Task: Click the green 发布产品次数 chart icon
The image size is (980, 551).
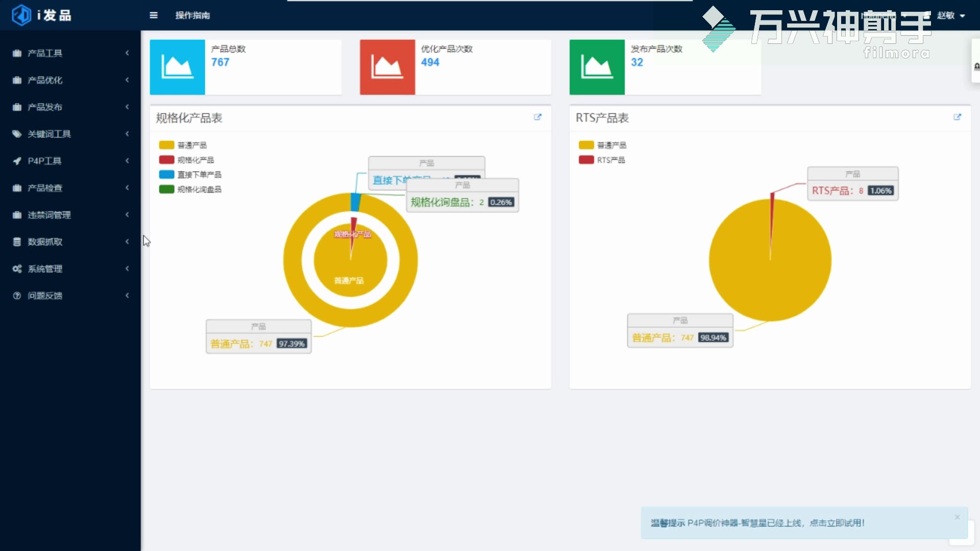Action: tap(597, 67)
